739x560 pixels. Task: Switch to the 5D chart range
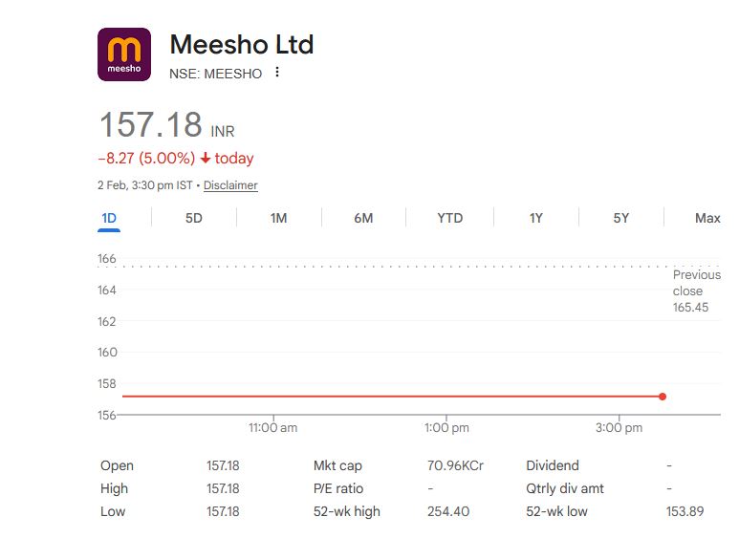(194, 219)
